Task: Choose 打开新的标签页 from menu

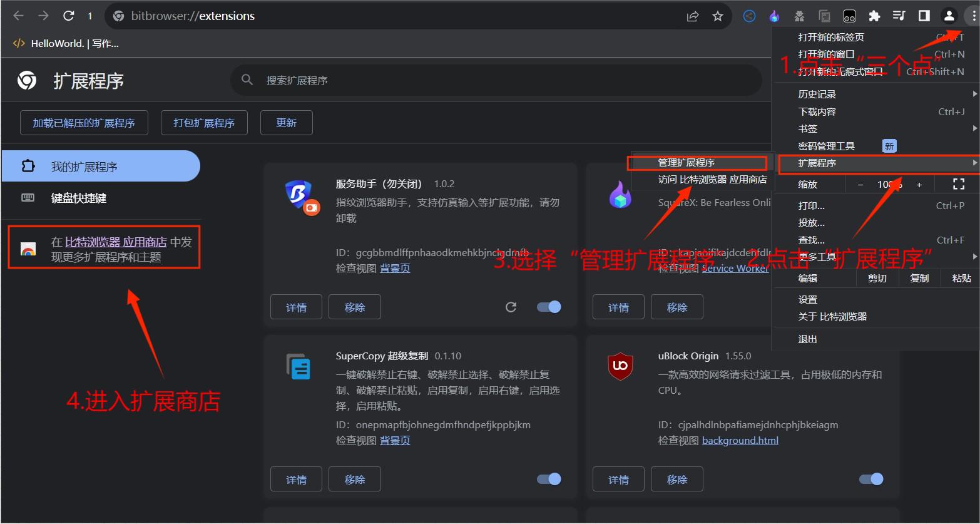Action: pos(876,37)
